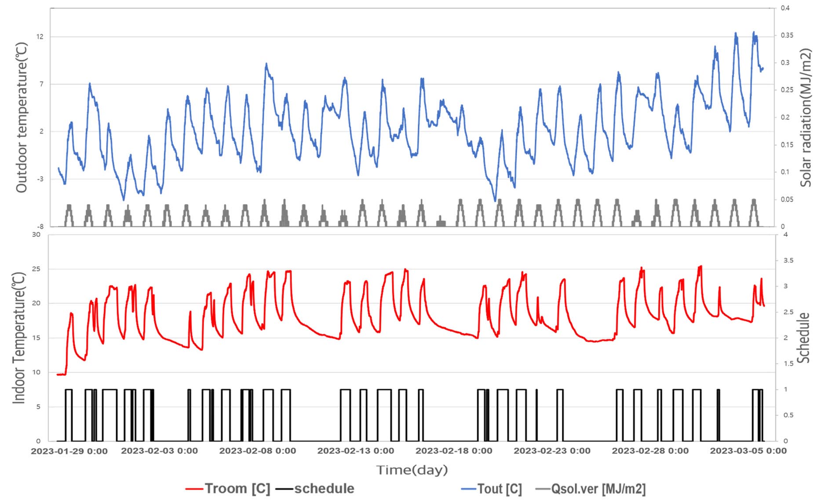Viewport: 821px width, 504px height.
Task: Select the 2023-02-18 0:00 date label
Action: point(454,451)
